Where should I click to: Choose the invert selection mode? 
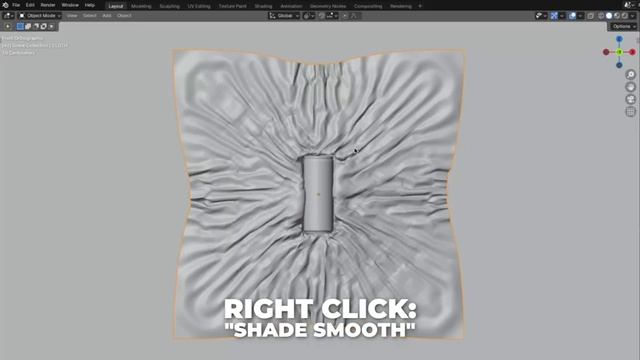click(44, 26)
